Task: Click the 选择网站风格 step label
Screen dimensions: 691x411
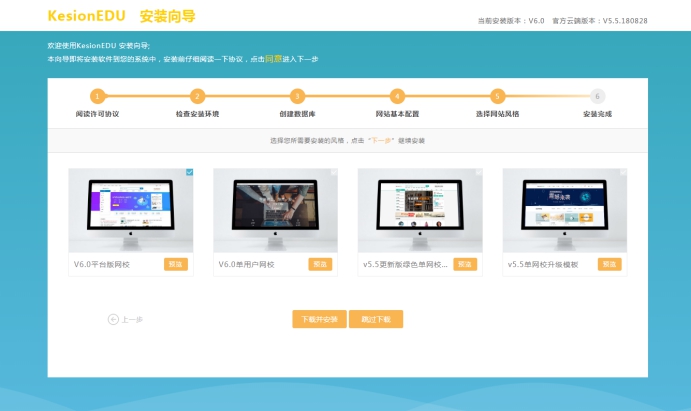Action: pyautogui.click(x=498, y=114)
